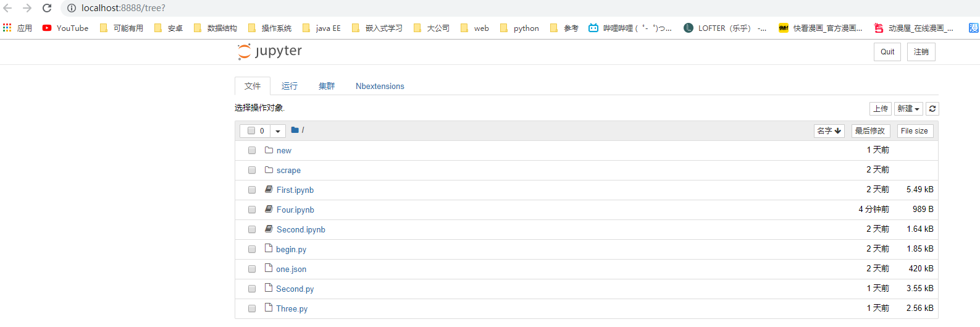Open First.ipynb notebook
This screenshot has height=327, width=980.
tap(295, 190)
